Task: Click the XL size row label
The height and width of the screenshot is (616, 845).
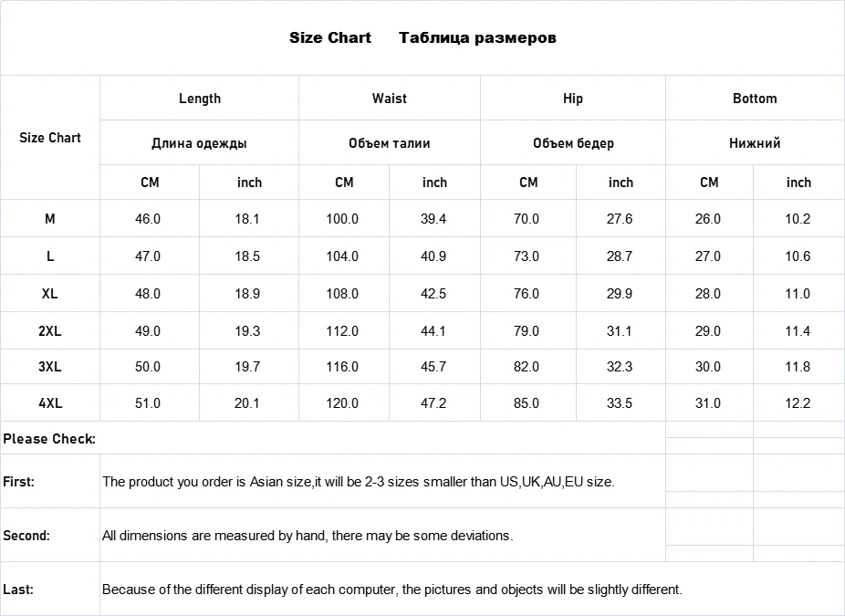Action: click(50, 294)
